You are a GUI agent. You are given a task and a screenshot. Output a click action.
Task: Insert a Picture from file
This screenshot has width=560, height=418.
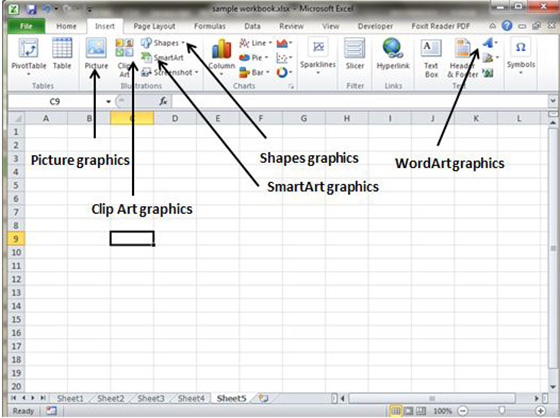(96, 54)
